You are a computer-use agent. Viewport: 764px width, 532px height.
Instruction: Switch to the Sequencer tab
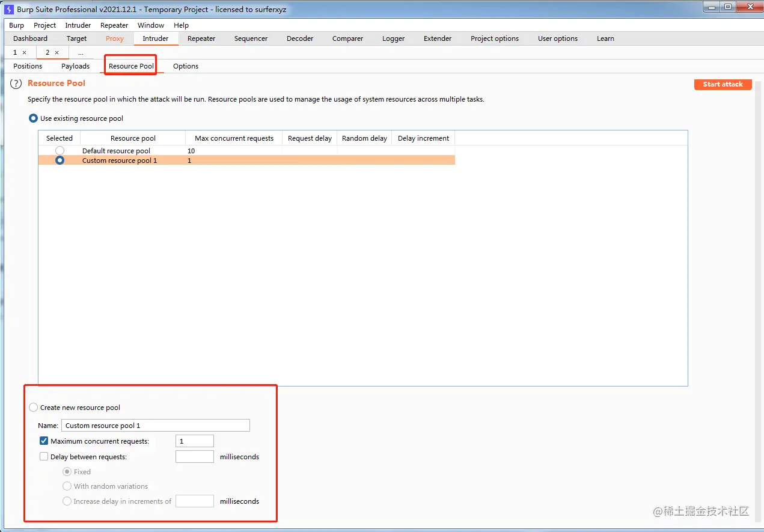(251, 38)
